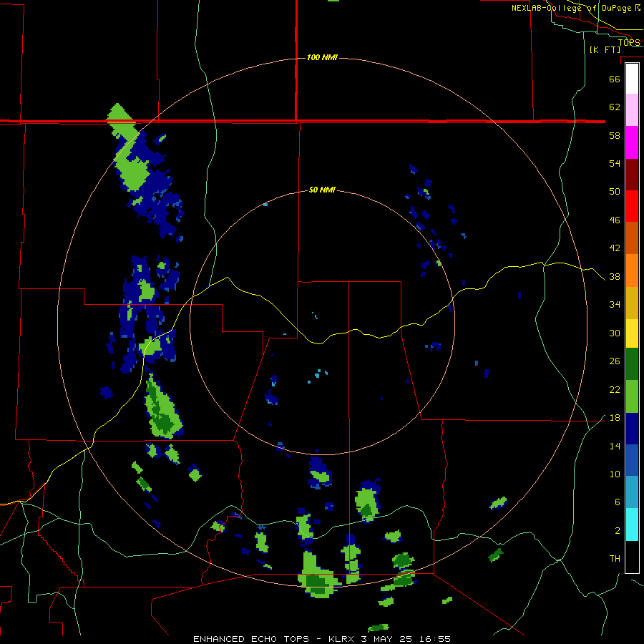Click the '62' legend value

click(615, 107)
